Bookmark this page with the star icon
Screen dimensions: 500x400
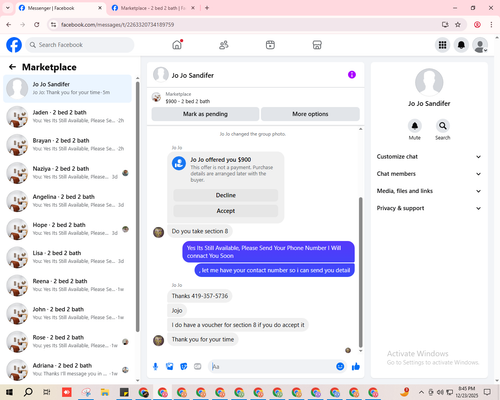[x=458, y=25]
